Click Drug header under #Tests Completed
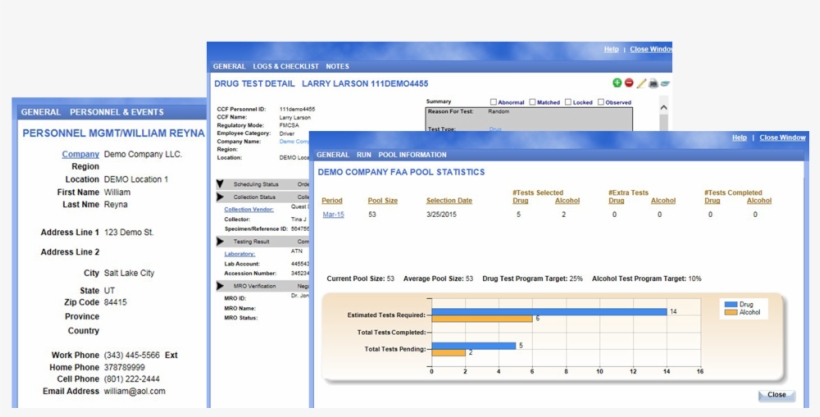 tap(712, 200)
